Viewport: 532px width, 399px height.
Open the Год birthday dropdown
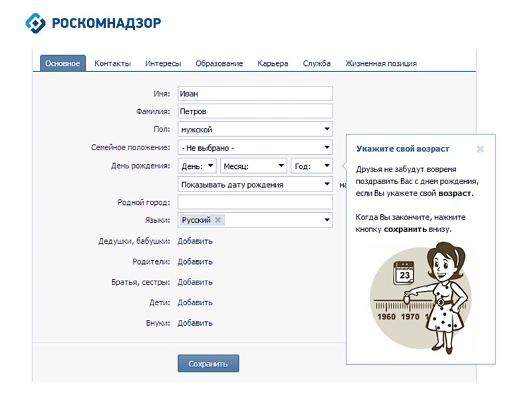311,166
